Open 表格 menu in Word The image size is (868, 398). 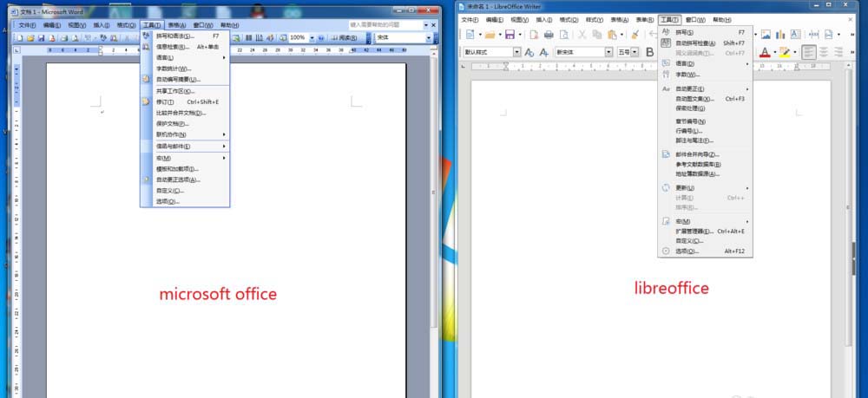(x=176, y=25)
